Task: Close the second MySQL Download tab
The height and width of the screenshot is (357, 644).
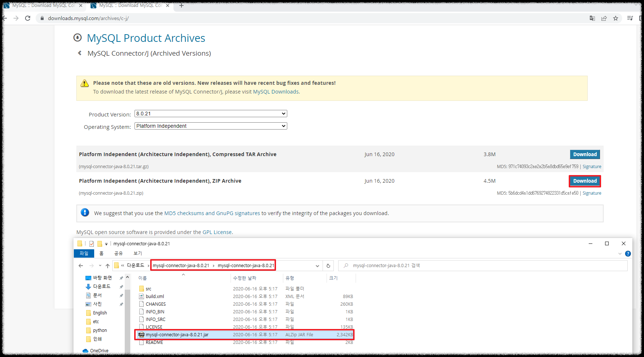Action: pyautogui.click(x=168, y=5)
